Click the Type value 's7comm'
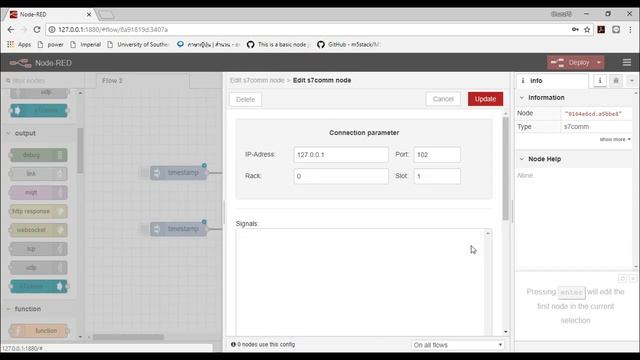 576,127
